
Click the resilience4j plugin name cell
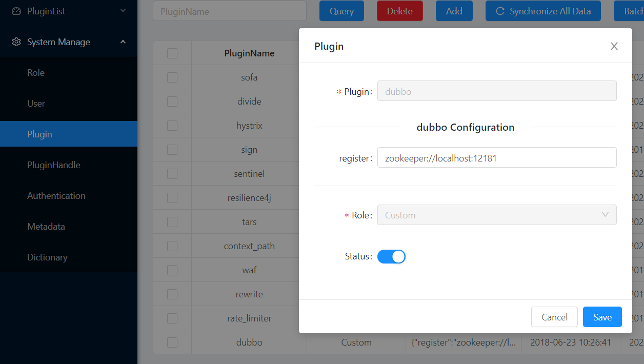[249, 198]
